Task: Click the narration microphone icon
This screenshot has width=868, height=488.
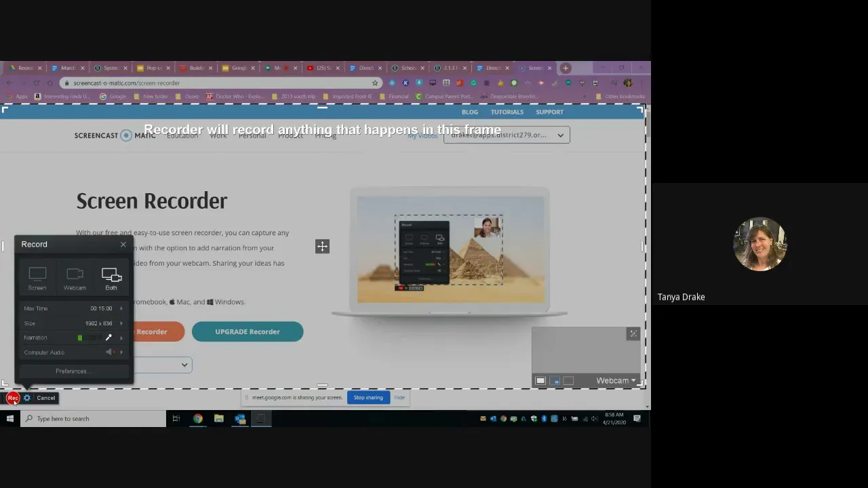Action: pos(108,338)
